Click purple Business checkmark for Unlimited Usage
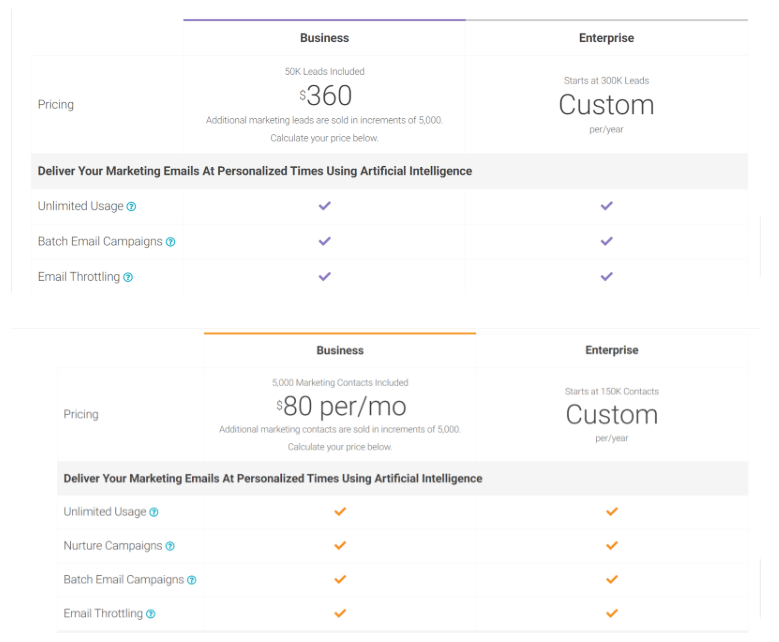Image resolution: width=779 pixels, height=642 pixels. pos(324,206)
